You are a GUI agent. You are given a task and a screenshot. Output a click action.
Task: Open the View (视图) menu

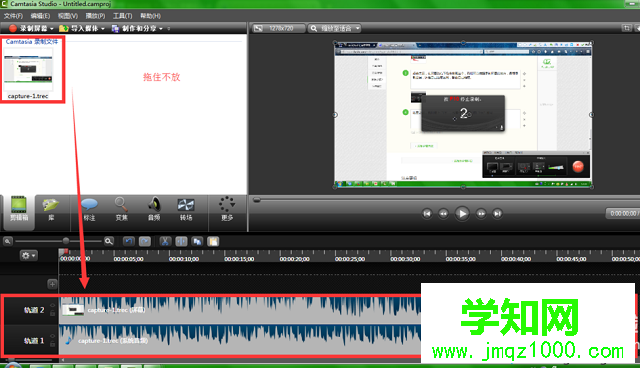pos(68,16)
